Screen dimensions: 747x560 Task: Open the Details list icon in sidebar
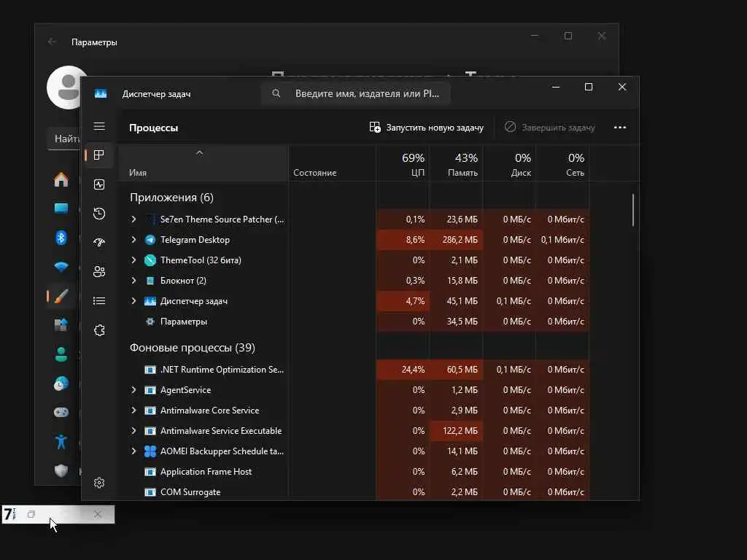99,301
